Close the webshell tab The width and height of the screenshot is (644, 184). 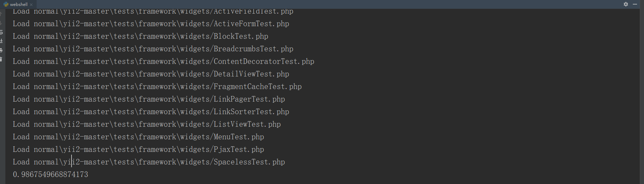(x=31, y=5)
